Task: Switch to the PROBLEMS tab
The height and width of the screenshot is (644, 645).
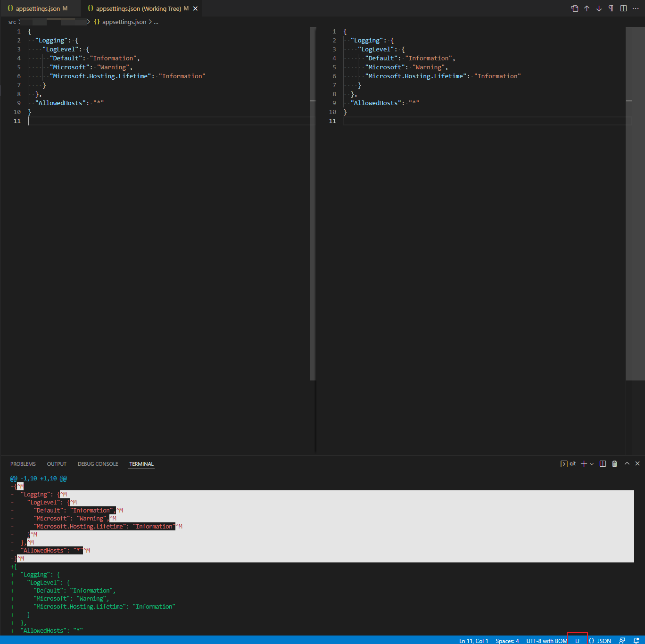Action: 23,464
